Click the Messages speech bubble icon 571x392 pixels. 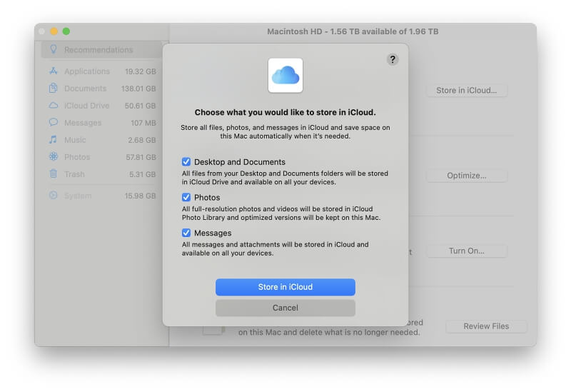click(54, 122)
